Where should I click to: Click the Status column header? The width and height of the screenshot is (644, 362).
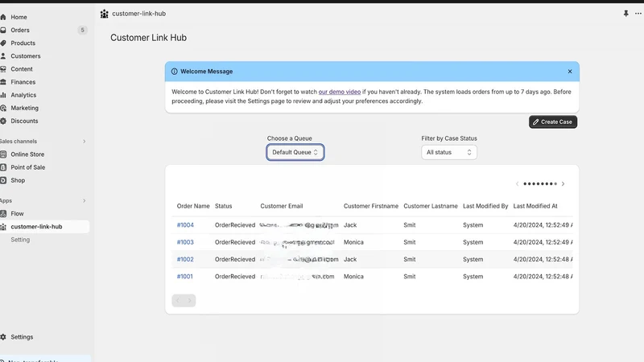point(224,206)
